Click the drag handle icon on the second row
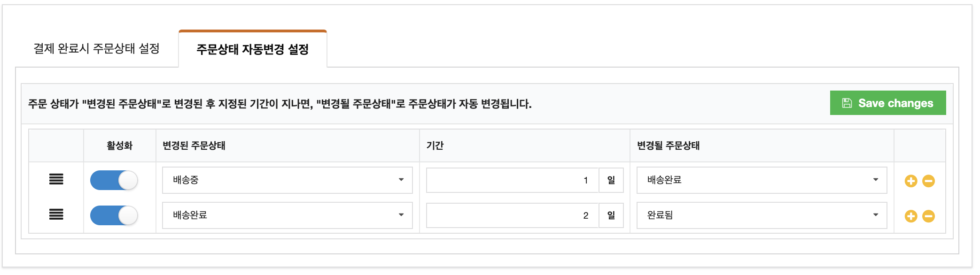This screenshot has width=980, height=275. point(56,214)
